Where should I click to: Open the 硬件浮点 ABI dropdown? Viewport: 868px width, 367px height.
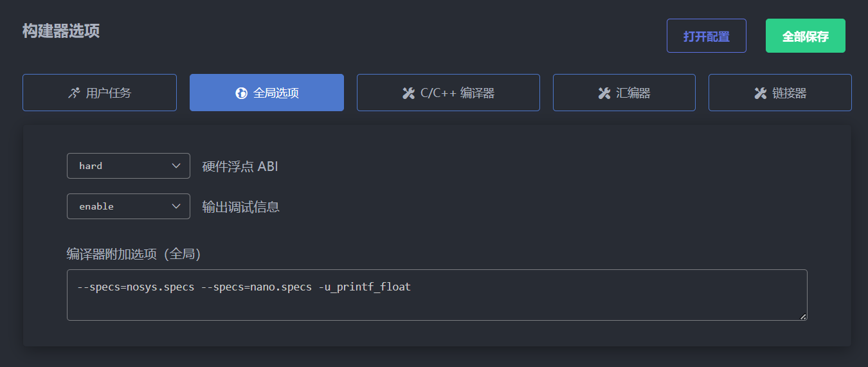pos(128,166)
